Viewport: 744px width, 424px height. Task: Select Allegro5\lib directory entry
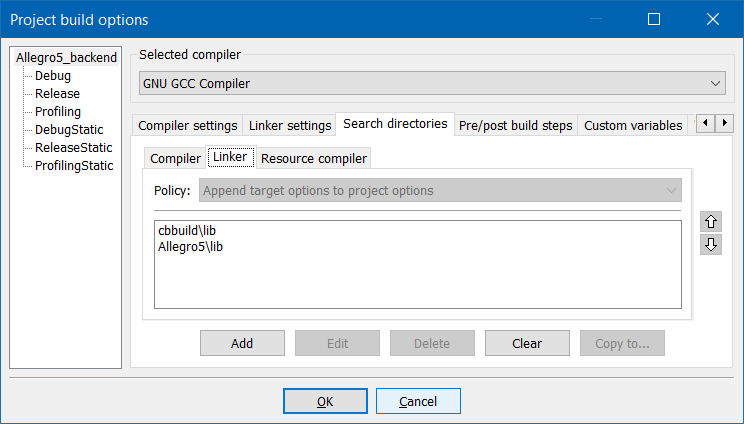tap(190, 247)
